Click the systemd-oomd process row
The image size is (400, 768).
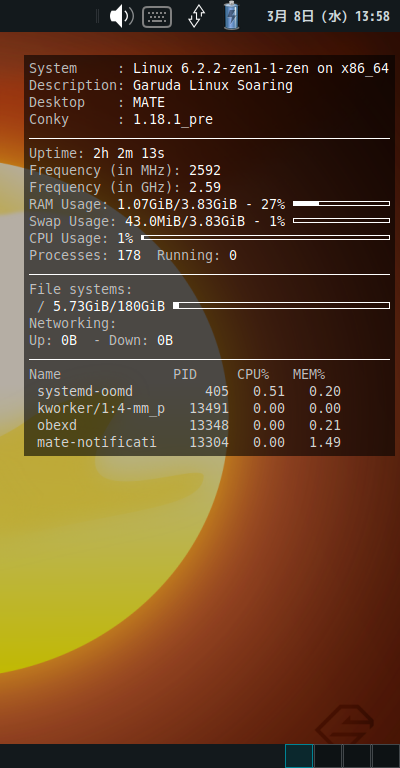click(188, 391)
